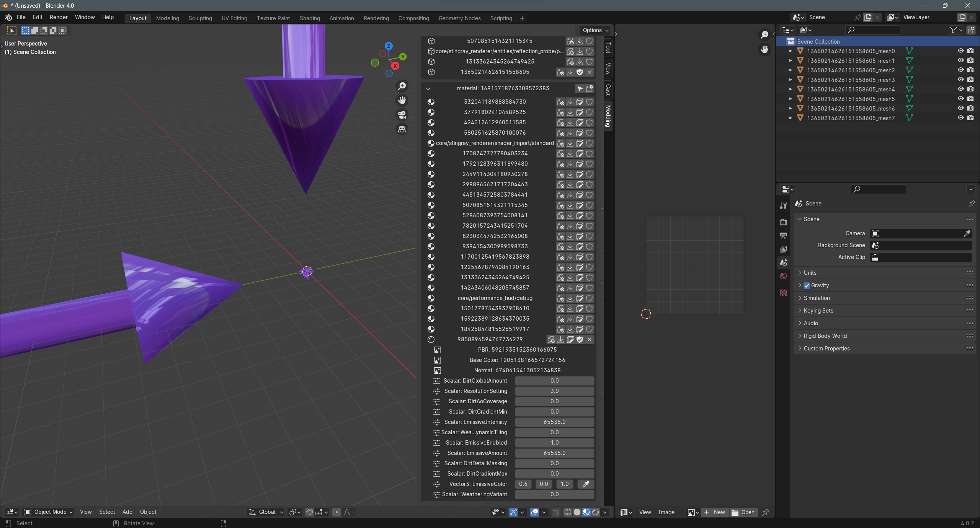Click the EmissiveColor eyedropper icon
The width and height of the screenshot is (980, 528).
pos(585,484)
